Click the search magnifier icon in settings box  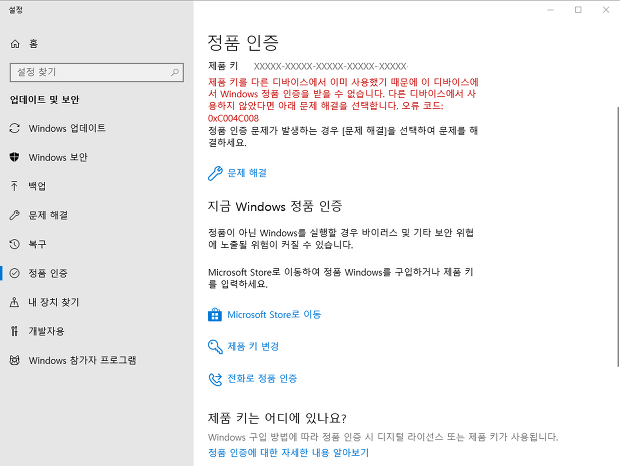click(x=175, y=72)
